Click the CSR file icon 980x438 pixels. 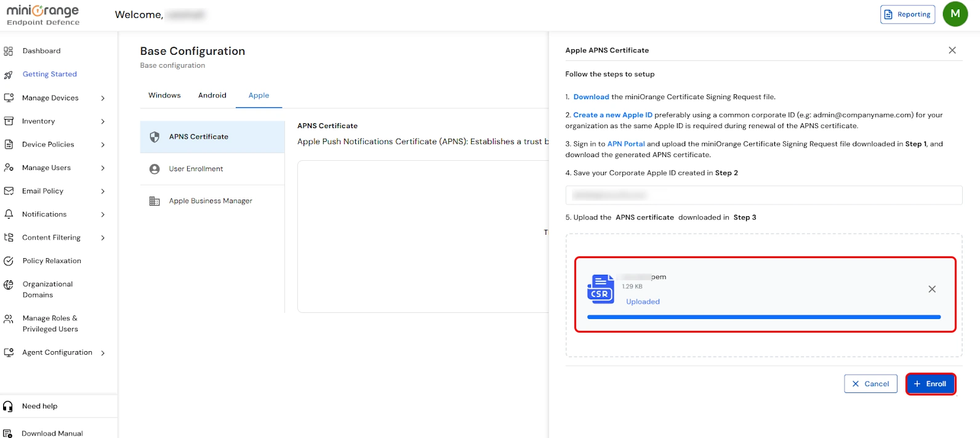click(600, 290)
